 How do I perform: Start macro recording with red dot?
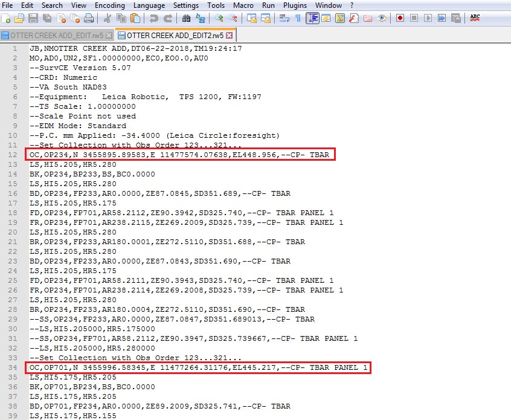[x=400, y=18]
